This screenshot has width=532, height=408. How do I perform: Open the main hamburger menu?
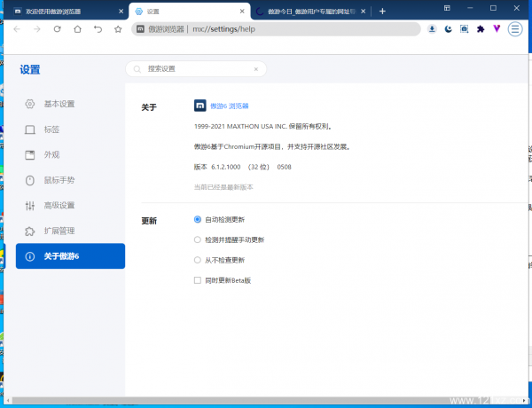pos(515,29)
